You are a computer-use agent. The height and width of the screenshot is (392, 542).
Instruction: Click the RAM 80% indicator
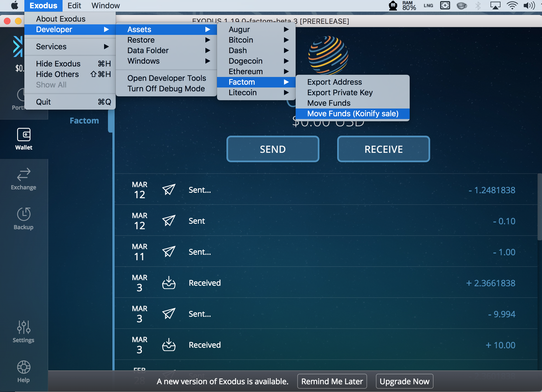(409, 6)
